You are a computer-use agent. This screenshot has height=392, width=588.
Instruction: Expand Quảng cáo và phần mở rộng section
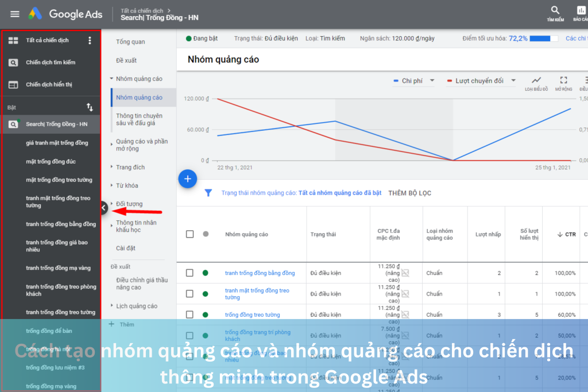pyautogui.click(x=111, y=144)
